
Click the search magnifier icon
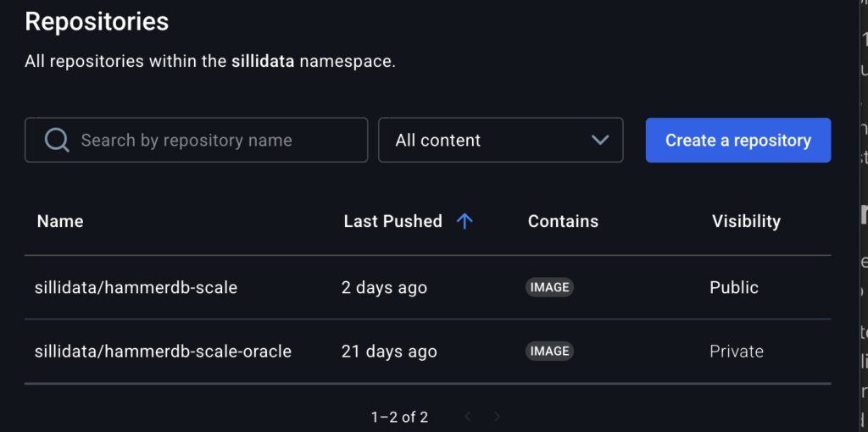(x=57, y=140)
